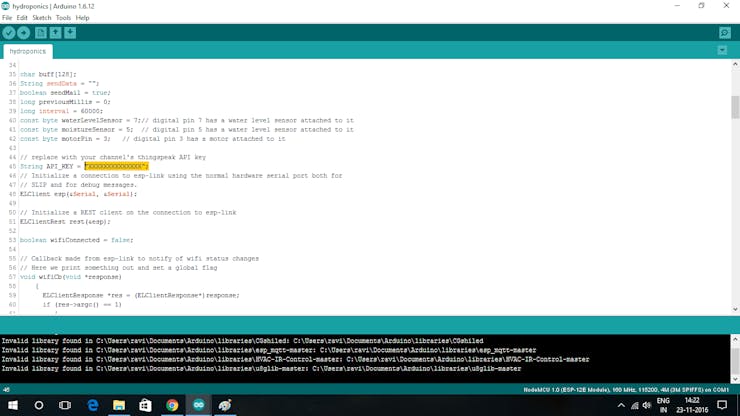Click NodeMCU 1.0 board status text
Screen dimensions: 740x416
(x=626, y=390)
